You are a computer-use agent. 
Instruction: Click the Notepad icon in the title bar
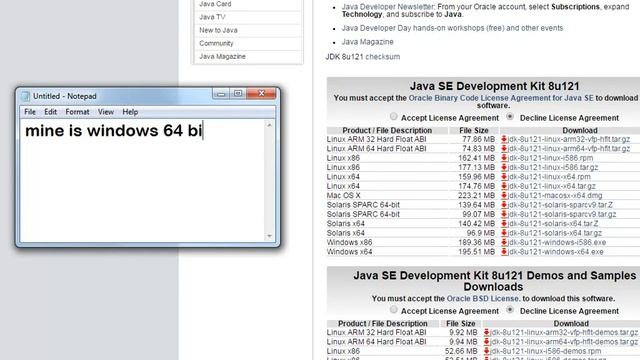pos(25,96)
